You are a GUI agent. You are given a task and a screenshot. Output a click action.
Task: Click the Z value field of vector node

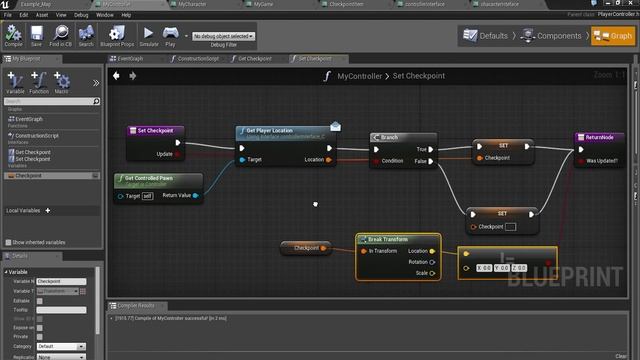point(519,268)
